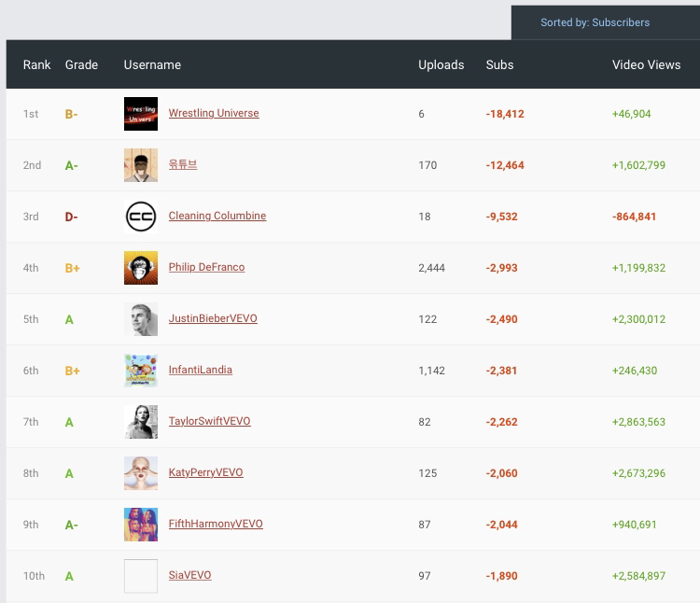Screen dimensions: 700x603
Task: Click the +2,584,897 video views value
Action: tap(638, 576)
